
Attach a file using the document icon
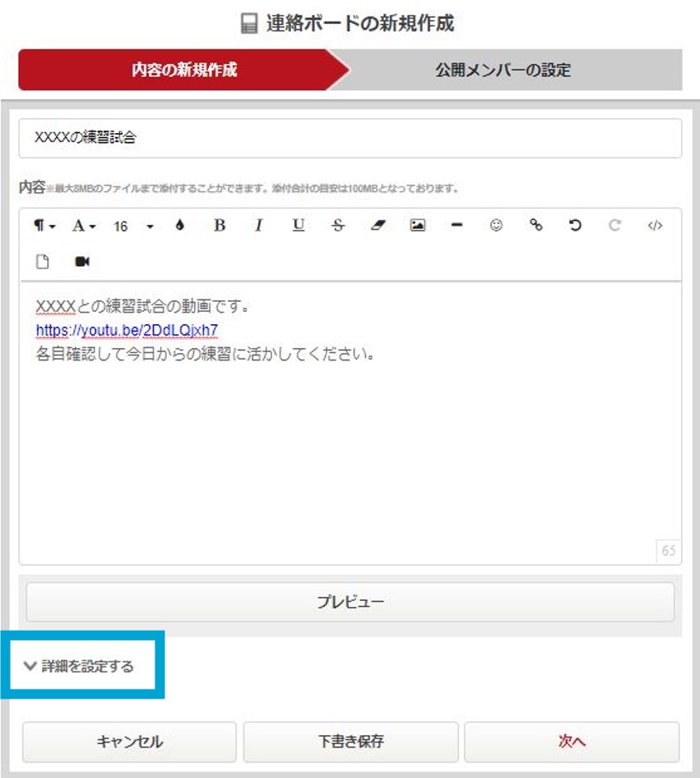pyautogui.click(x=43, y=261)
